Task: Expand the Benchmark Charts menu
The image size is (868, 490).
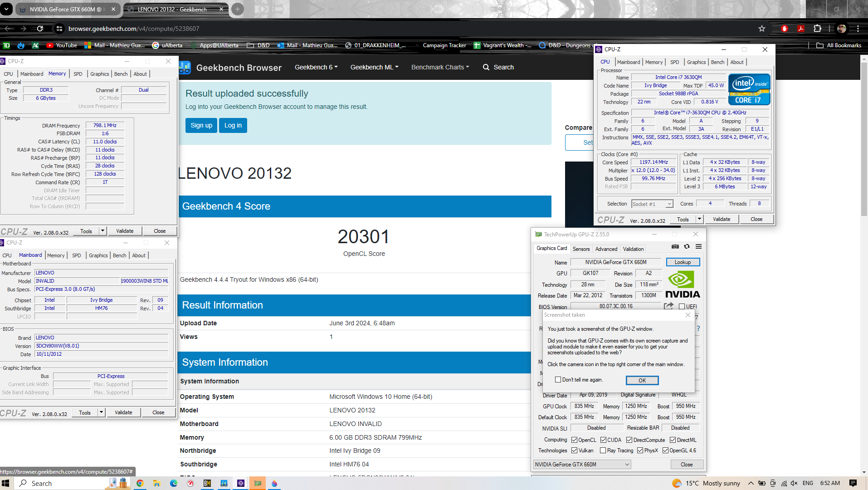Action: [x=440, y=67]
